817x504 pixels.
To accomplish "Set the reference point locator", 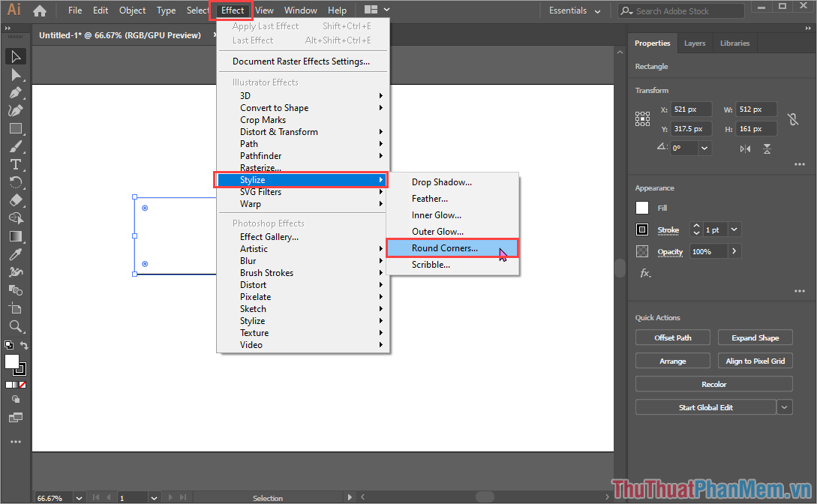I will click(x=642, y=118).
